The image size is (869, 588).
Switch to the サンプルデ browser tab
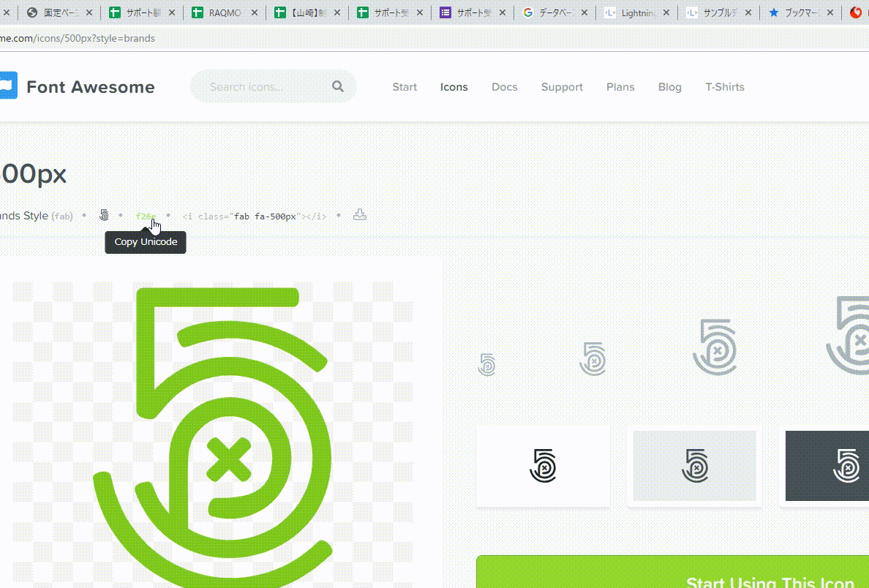[x=719, y=12]
